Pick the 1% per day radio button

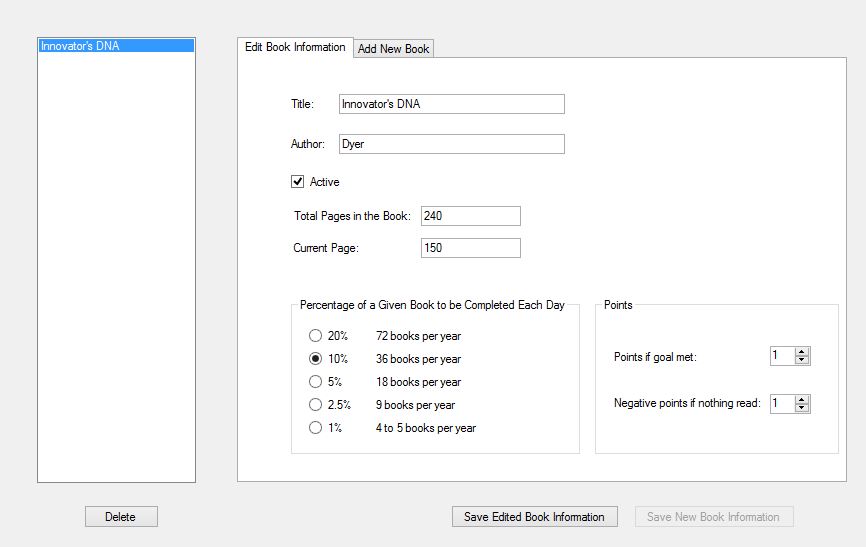pos(315,428)
